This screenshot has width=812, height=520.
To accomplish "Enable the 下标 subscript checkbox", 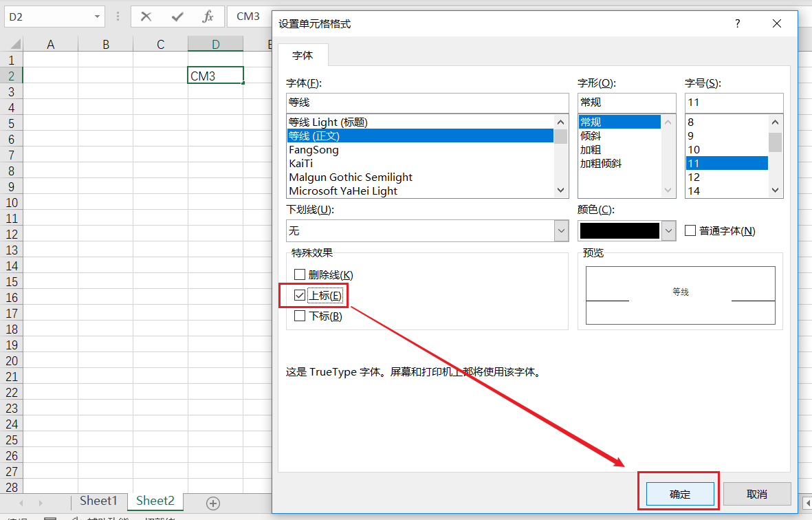I will tap(299, 316).
